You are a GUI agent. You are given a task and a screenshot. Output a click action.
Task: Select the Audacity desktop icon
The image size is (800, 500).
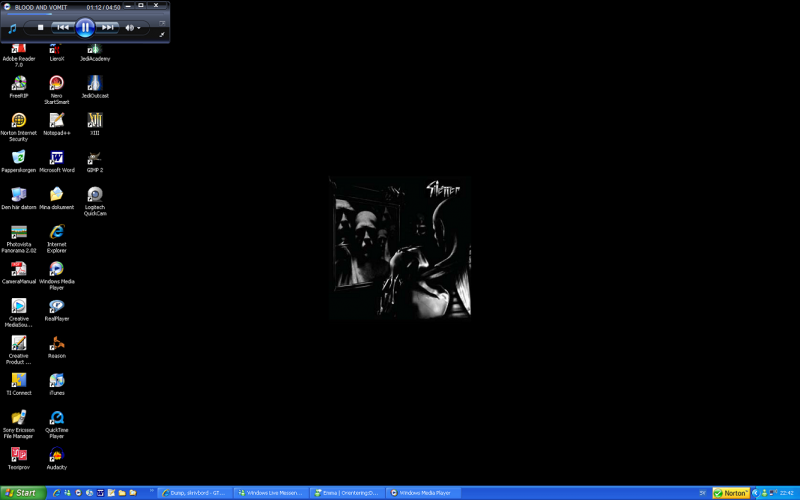pos(57,458)
